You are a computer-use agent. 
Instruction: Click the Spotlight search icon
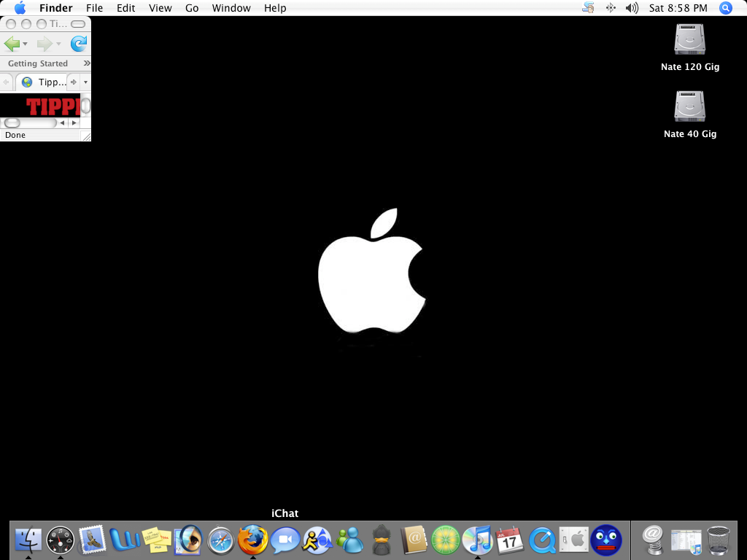(725, 8)
